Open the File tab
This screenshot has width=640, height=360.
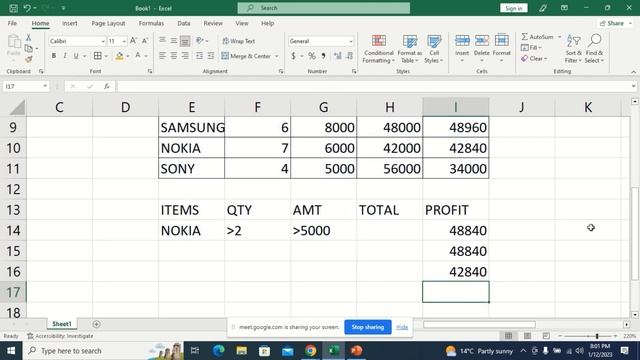12,23
